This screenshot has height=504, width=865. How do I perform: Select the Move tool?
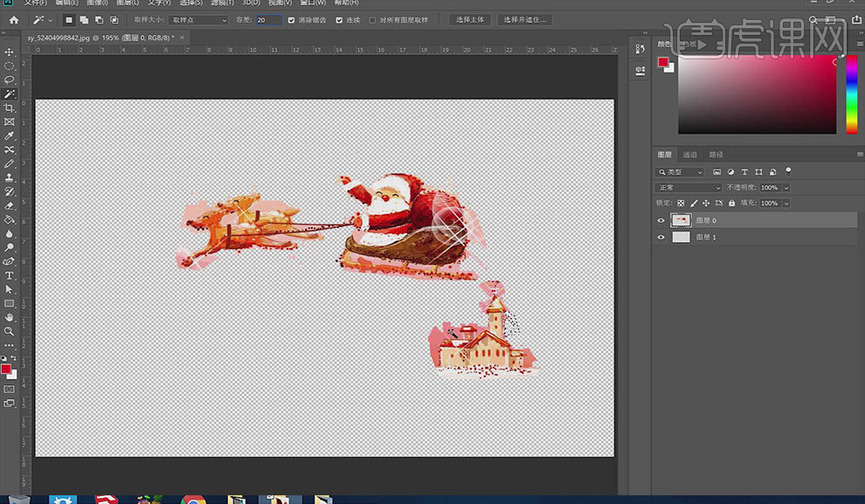click(10, 52)
